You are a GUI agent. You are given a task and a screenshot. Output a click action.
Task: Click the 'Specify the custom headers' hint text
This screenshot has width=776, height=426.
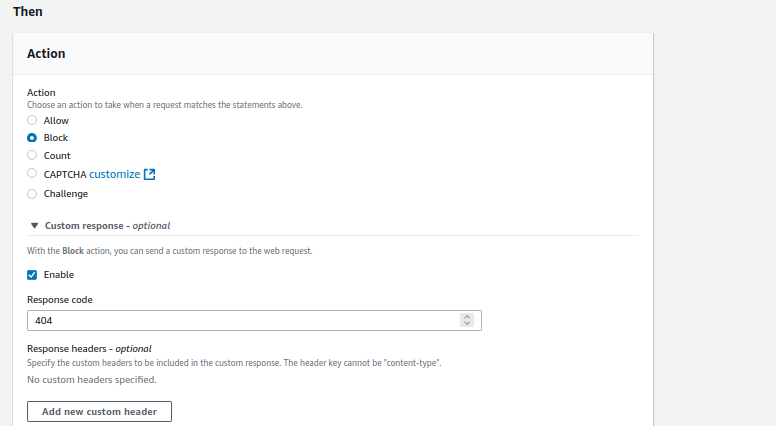tap(234, 363)
